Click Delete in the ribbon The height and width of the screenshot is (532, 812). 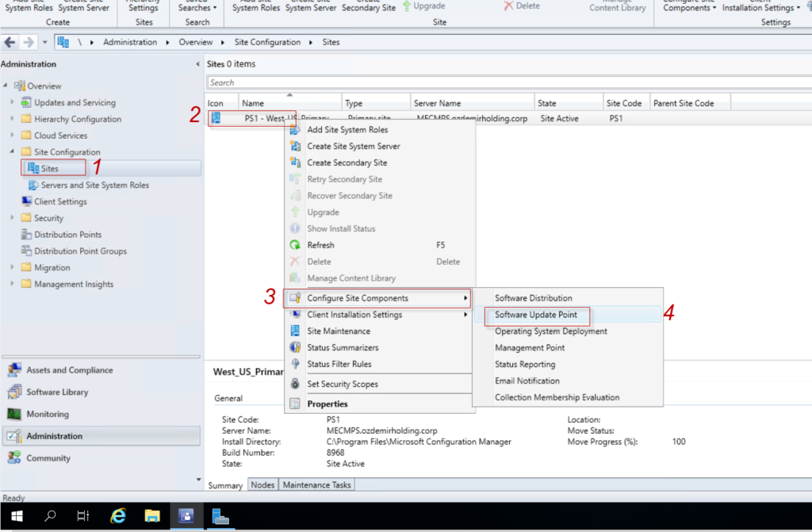522,6
